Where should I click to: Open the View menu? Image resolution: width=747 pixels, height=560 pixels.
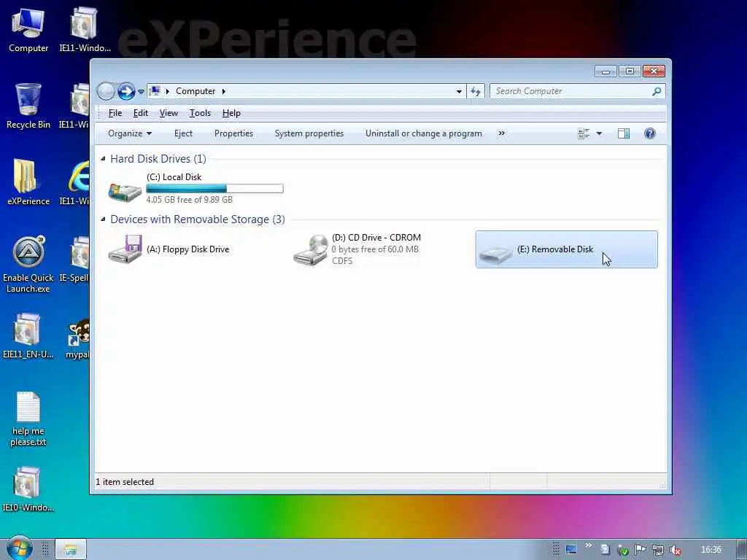[x=169, y=113]
